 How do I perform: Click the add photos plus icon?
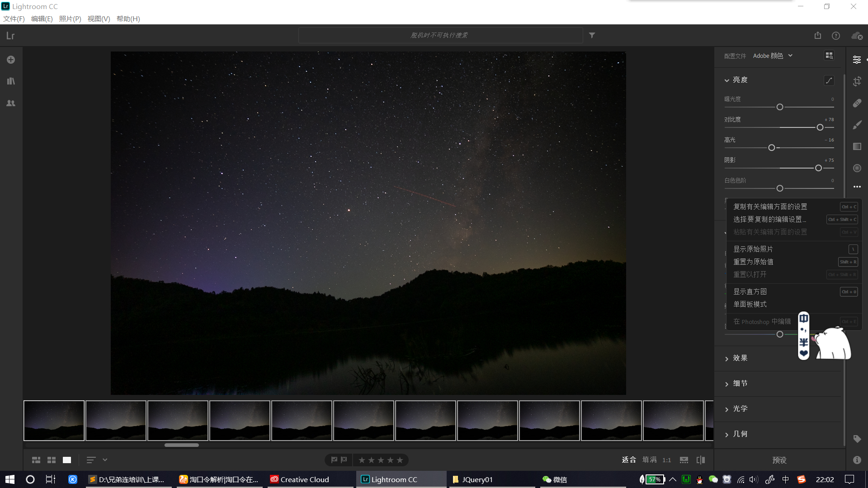click(x=11, y=60)
